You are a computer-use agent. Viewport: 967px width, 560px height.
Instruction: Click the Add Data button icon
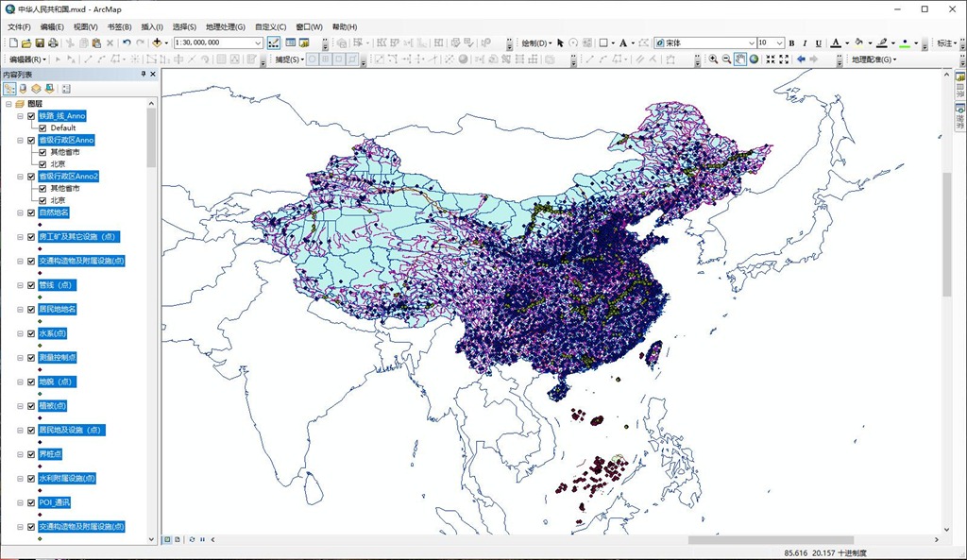click(157, 42)
